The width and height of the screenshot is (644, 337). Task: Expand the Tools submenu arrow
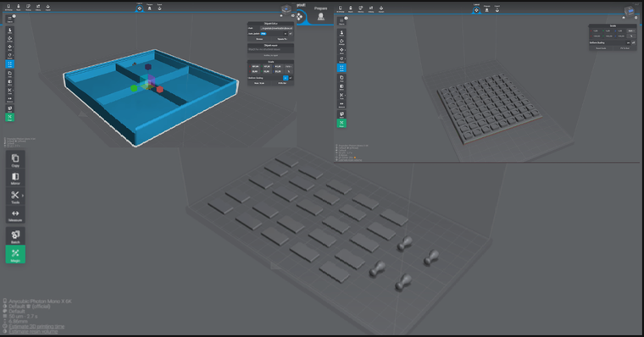tap(23, 196)
